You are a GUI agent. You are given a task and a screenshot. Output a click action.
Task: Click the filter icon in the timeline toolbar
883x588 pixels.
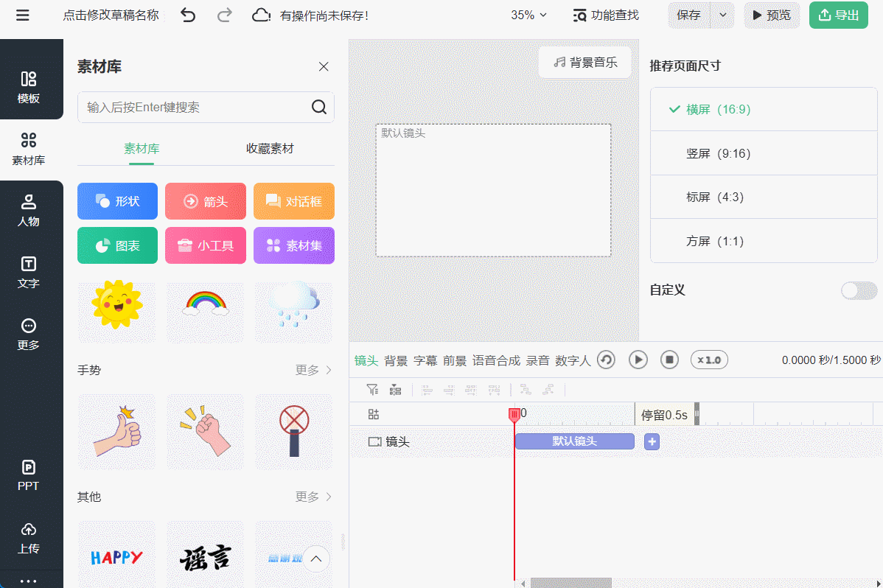pyautogui.click(x=372, y=389)
